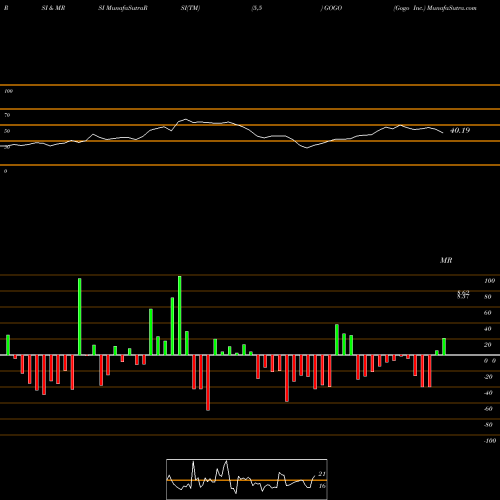The image size is (500, 500).
Task: Click the RSI value 40.19 label
Action: pyautogui.click(x=460, y=130)
